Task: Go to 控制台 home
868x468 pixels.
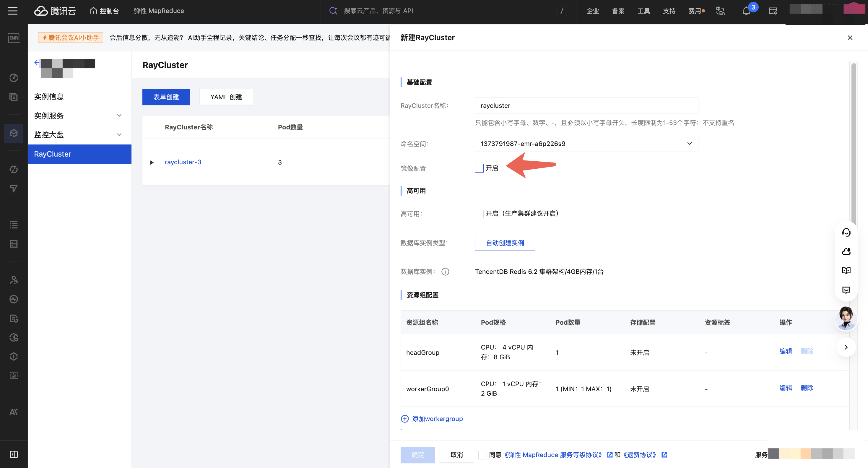Action: point(104,11)
